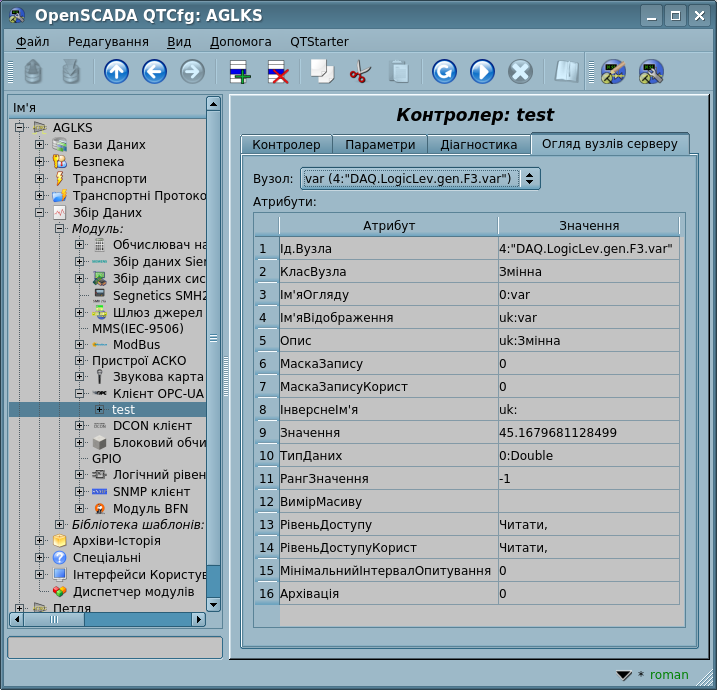Click the Copy item toolbar icon

click(322, 72)
